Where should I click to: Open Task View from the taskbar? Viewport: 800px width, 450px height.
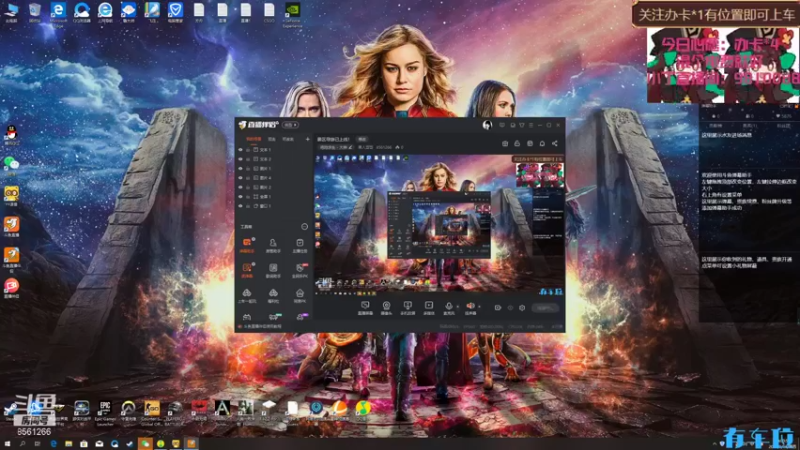click(37, 444)
